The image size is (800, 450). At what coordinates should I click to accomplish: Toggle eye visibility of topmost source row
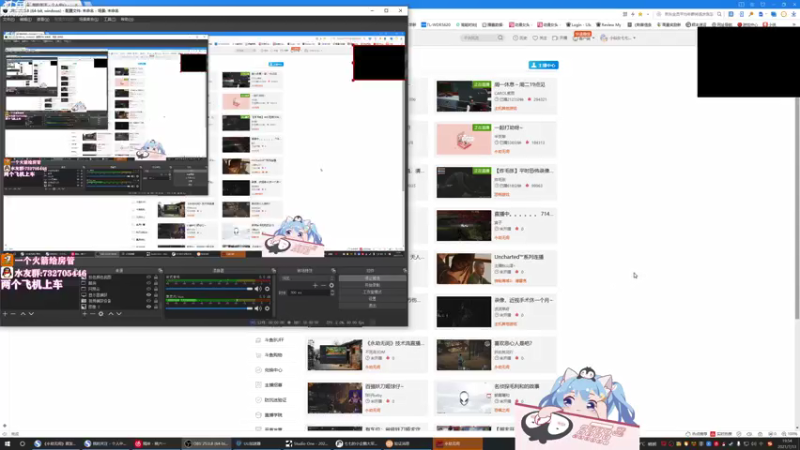point(149,277)
